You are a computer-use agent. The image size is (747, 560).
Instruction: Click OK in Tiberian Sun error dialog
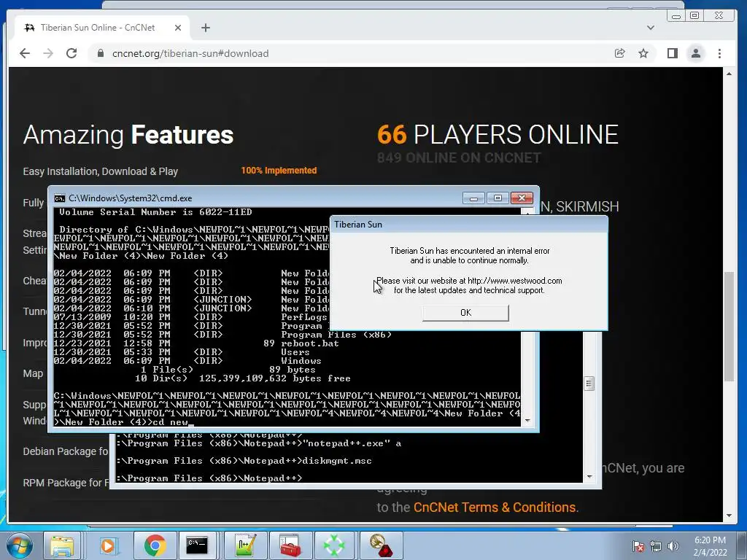click(465, 313)
